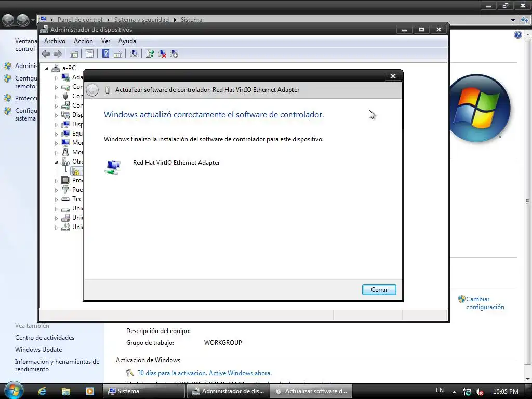Open Centro de actividades link
This screenshot has height=399, width=532.
[45, 338]
